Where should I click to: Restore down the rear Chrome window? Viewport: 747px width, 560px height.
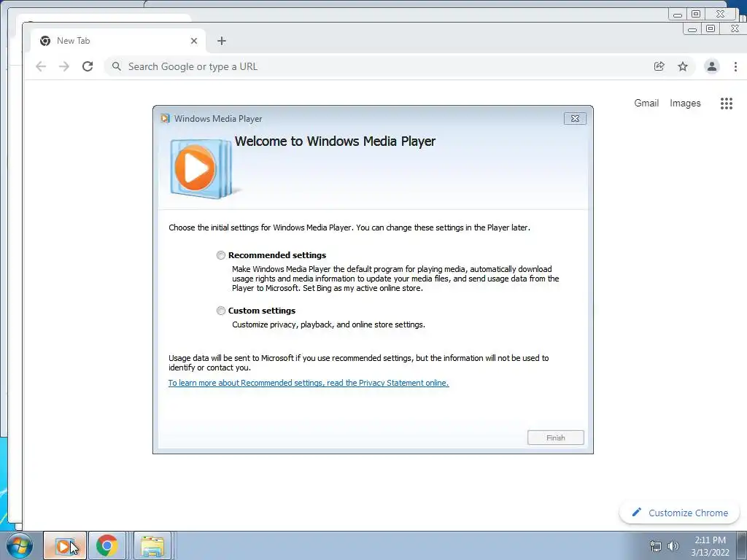695,15
